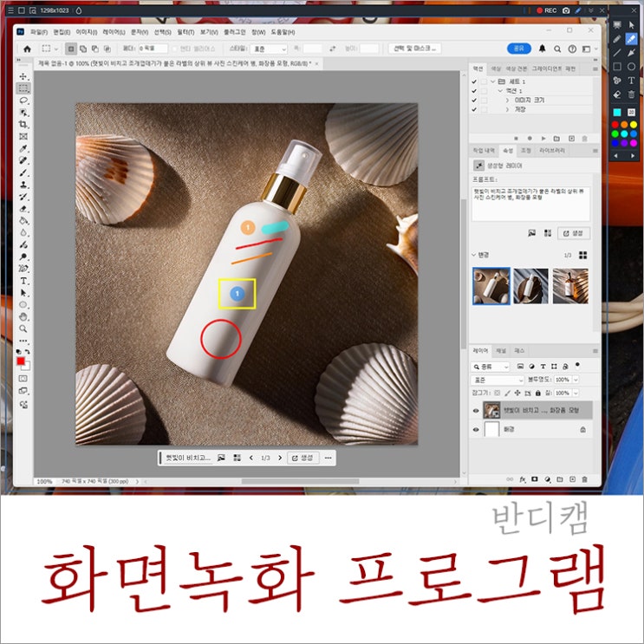Screen dimensions: 644x644
Task: Click the Bandicam REC button
Action: [x=546, y=10]
